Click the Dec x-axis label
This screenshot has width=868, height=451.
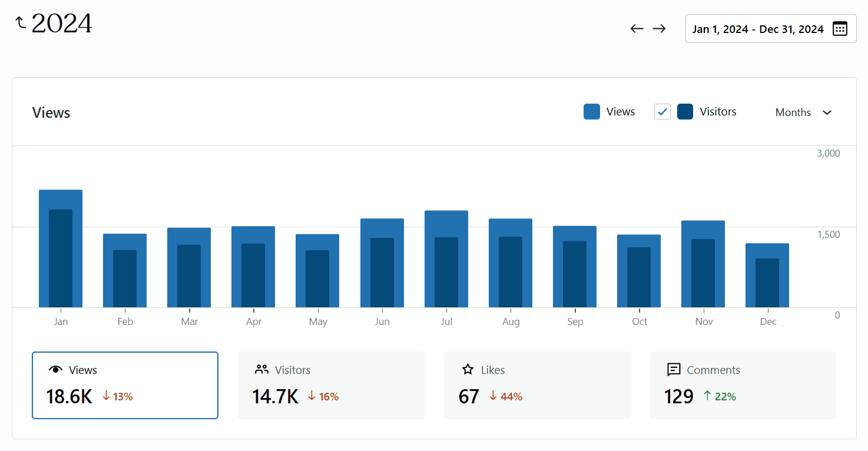click(x=768, y=321)
